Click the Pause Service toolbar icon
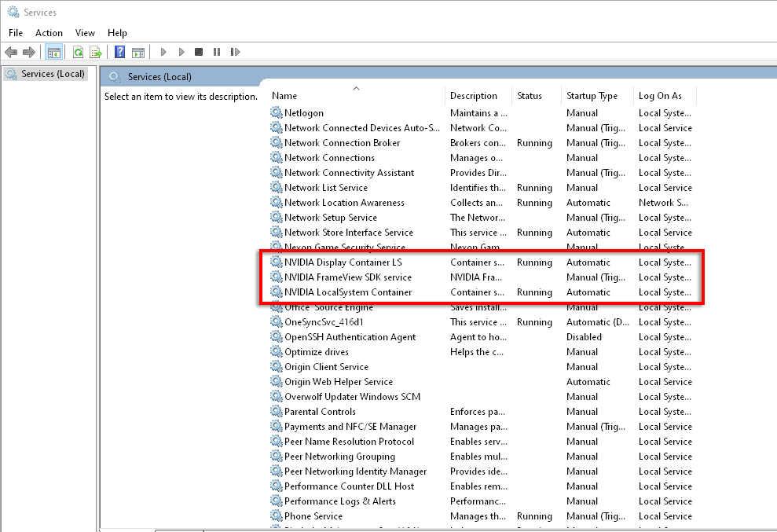This screenshot has height=532, width=777. coord(217,53)
